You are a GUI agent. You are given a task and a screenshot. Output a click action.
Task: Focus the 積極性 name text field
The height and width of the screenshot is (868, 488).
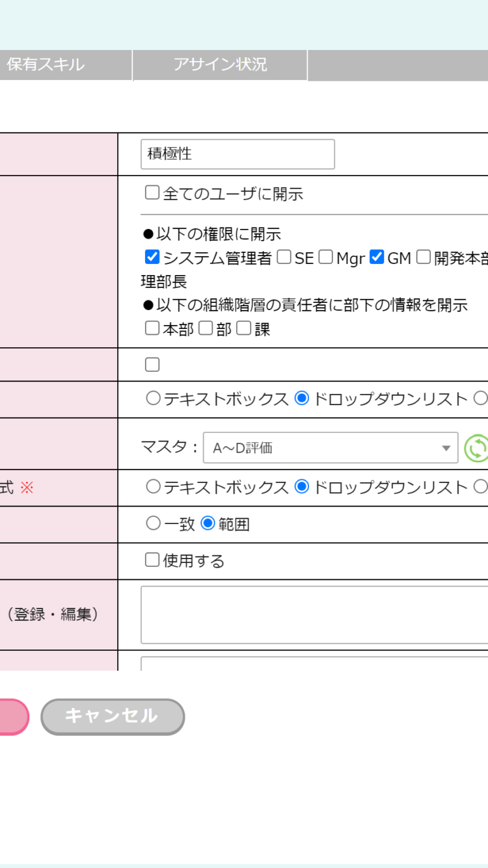237,154
